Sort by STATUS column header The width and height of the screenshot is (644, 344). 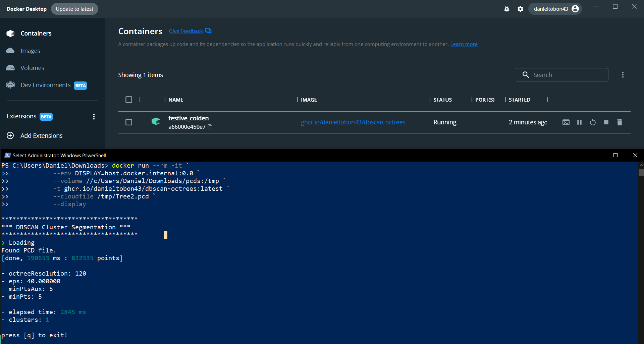click(x=442, y=100)
